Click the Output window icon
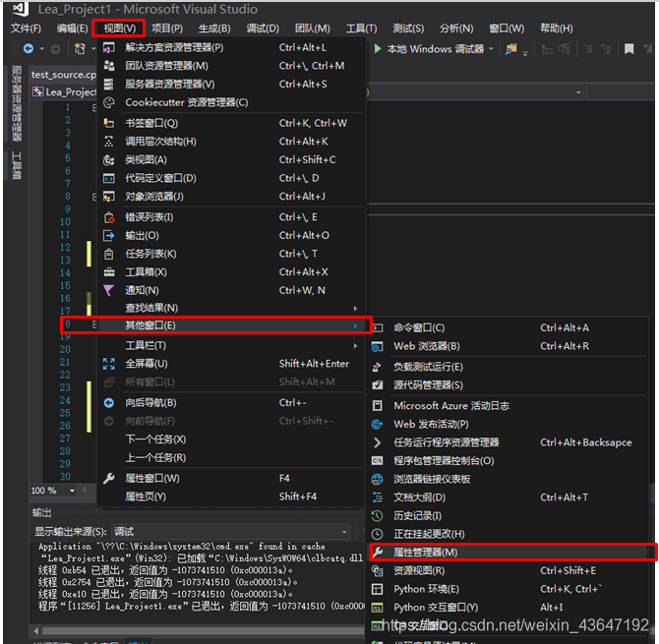The width and height of the screenshot is (659, 644). point(109,236)
